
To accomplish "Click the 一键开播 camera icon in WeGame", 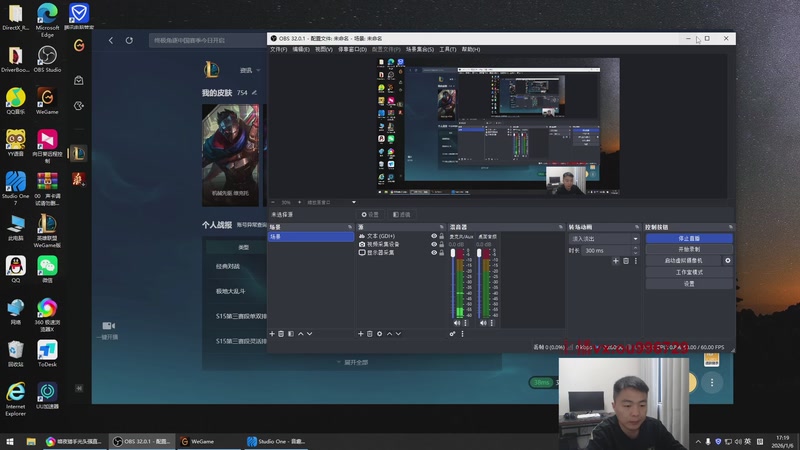I will point(108,326).
